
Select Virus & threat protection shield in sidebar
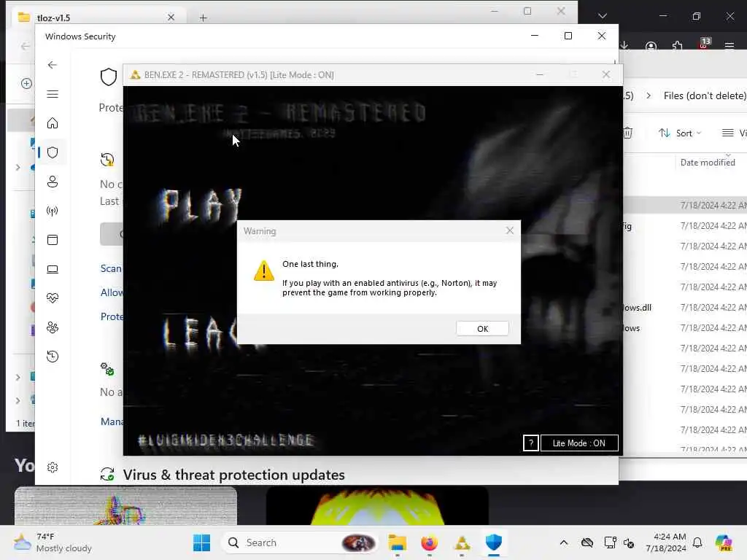(x=53, y=152)
